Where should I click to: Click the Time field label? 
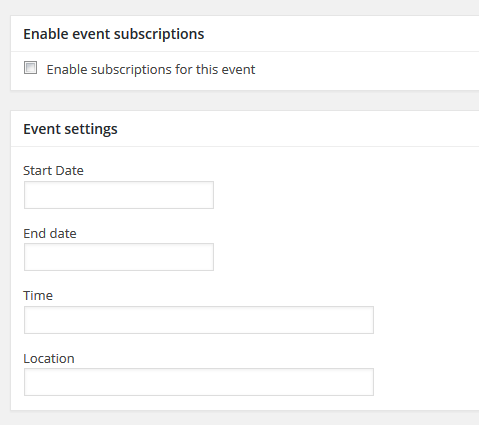point(38,295)
